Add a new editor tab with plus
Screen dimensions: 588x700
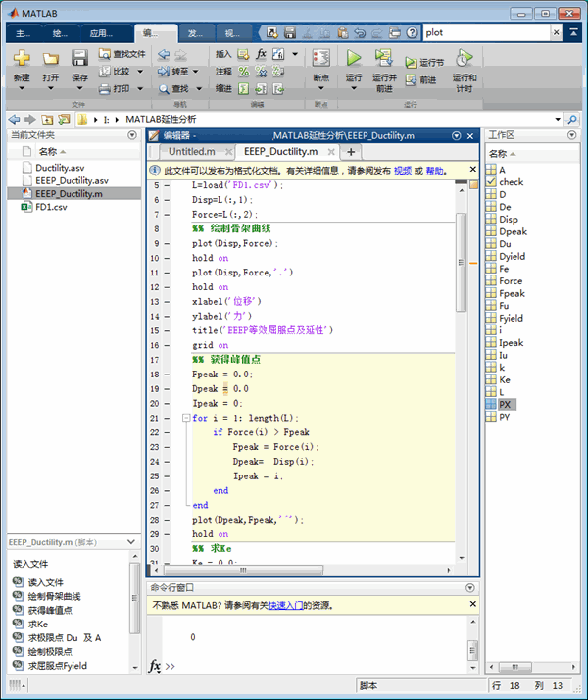351,152
